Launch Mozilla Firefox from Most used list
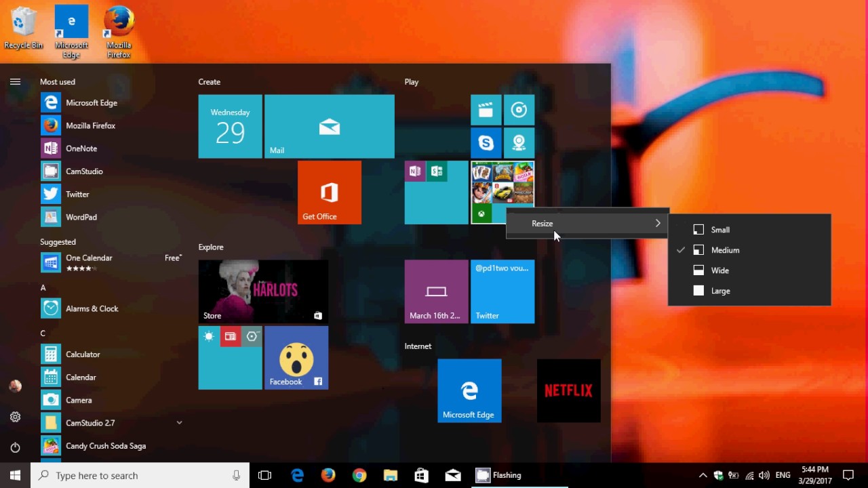Screen dimensions: 868x488 click(x=112, y=126)
